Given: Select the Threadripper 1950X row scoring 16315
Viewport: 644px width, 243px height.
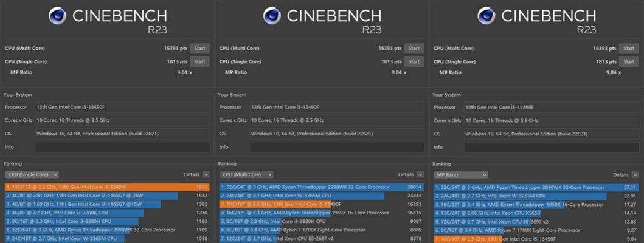Looking at the screenshot, I should coord(322,213).
